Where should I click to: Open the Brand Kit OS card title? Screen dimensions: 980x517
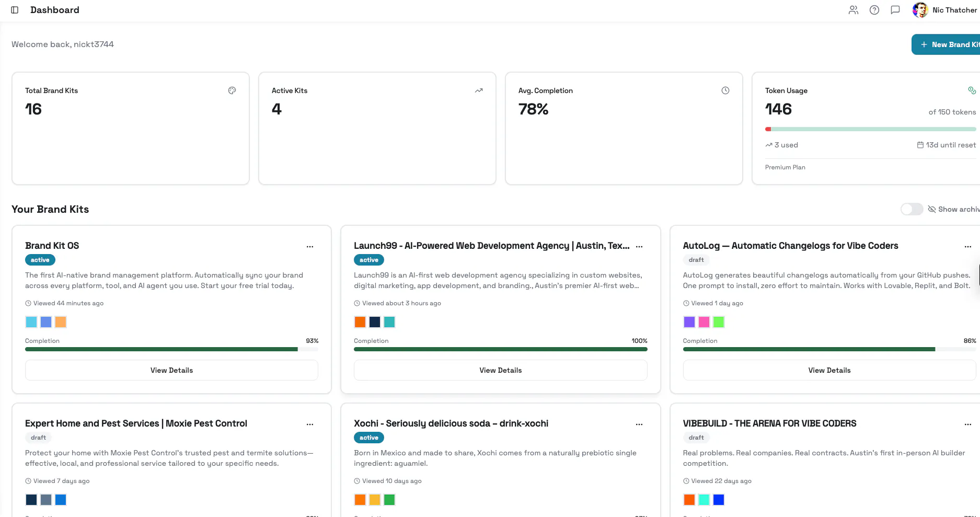tap(52, 246)
